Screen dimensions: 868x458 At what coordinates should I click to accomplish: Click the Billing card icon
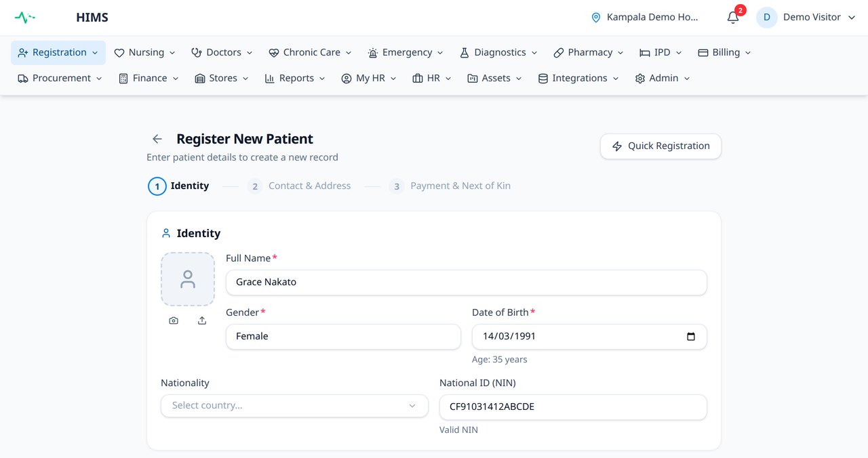(703, 53)
